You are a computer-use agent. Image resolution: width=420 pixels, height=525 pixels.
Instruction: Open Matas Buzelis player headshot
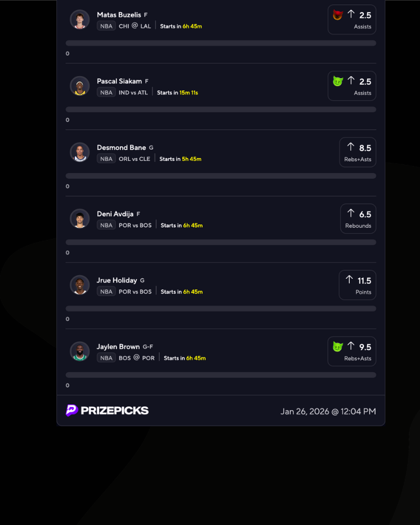tap(80, 20)
